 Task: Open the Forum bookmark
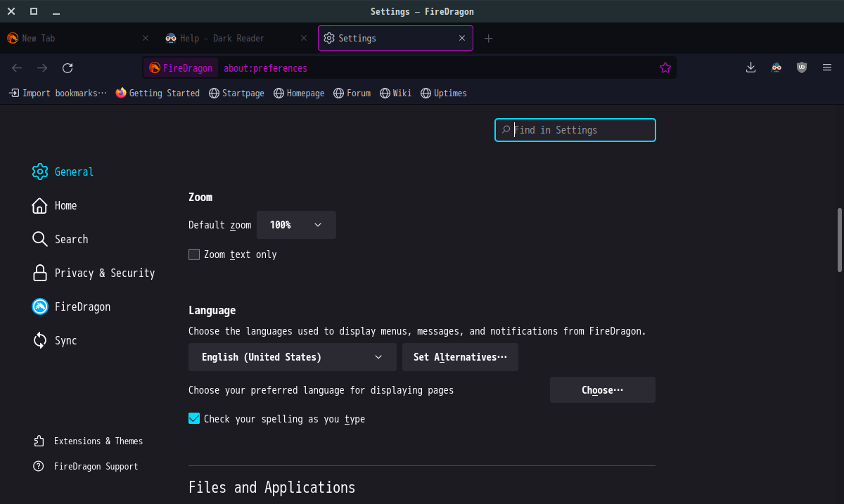click(352, 93)
